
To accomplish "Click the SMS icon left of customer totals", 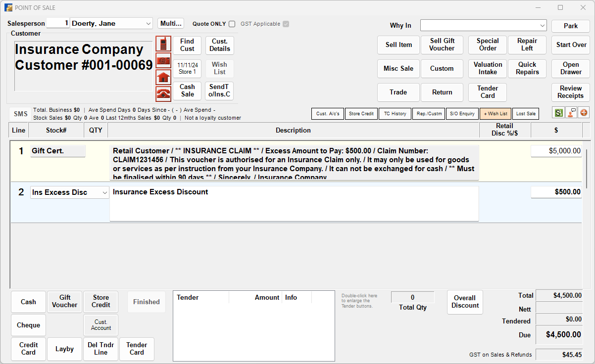I will tap(19, 113).
